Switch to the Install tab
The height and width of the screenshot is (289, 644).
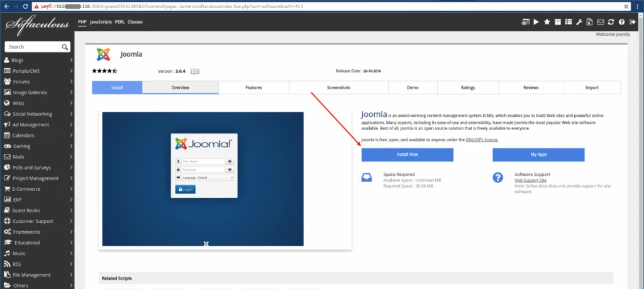coord(117,87)
